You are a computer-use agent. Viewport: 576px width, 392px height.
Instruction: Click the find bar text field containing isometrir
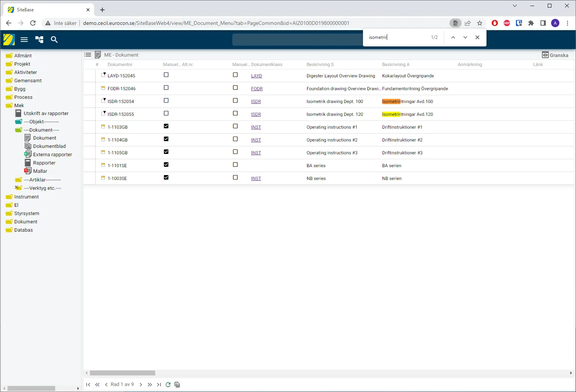coord(397,37)
